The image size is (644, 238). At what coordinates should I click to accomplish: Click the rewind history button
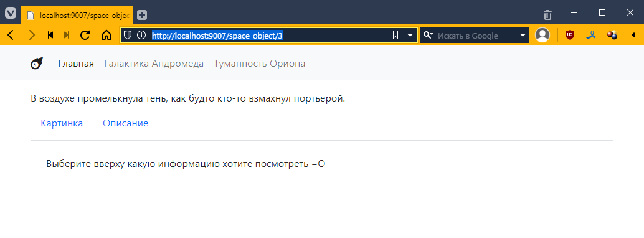pos(50,35)
